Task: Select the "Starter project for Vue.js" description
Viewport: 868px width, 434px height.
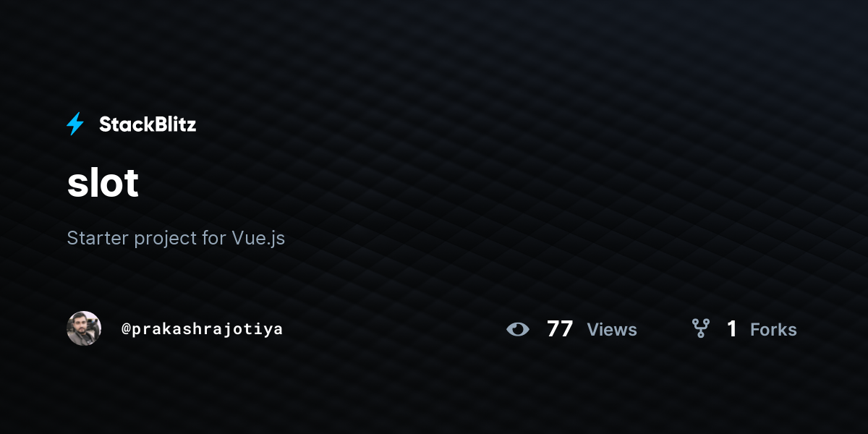Action: (176, 238)
